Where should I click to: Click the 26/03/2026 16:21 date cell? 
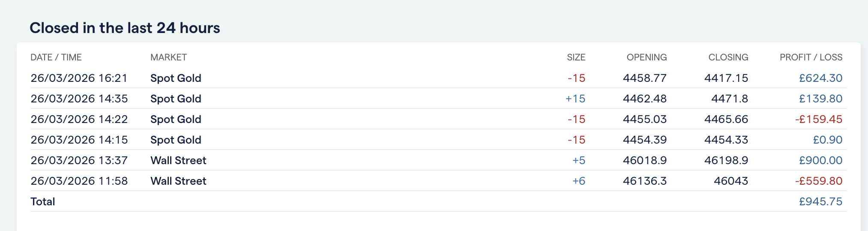[x=79, y=78]
